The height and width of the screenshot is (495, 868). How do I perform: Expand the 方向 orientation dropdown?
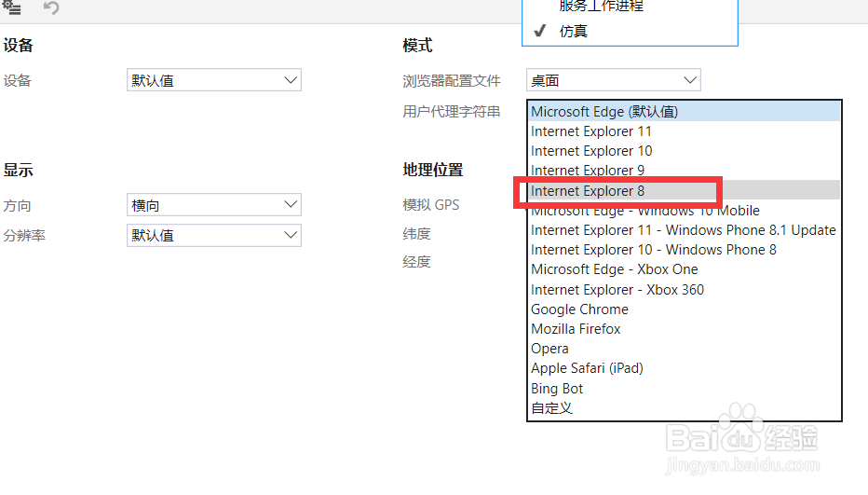(213, 205)
